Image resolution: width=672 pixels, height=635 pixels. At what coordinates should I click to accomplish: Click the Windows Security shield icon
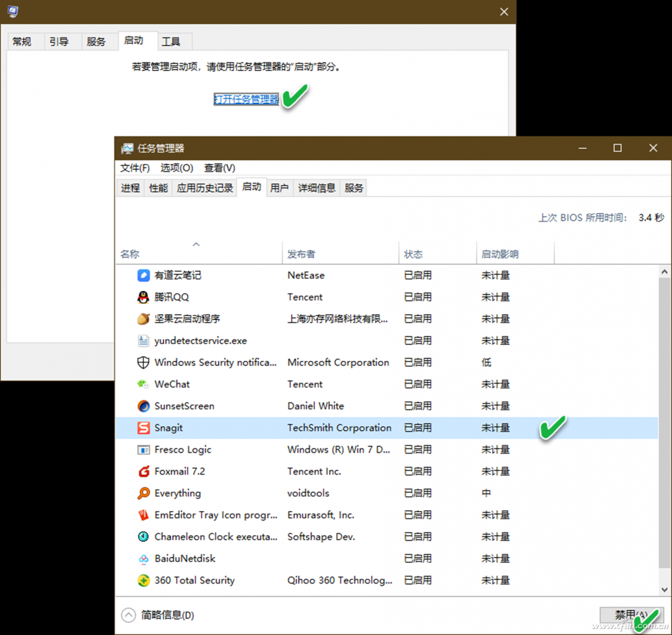pos(143,362)
